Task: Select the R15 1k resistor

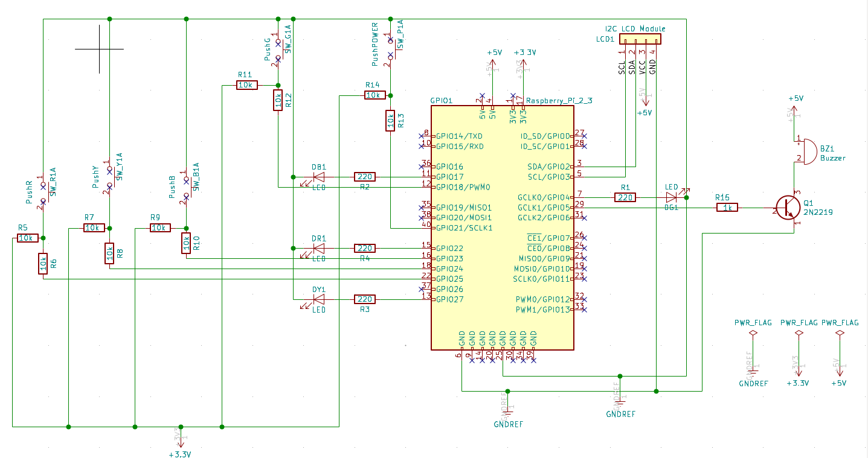Action: tap(728, 208)
